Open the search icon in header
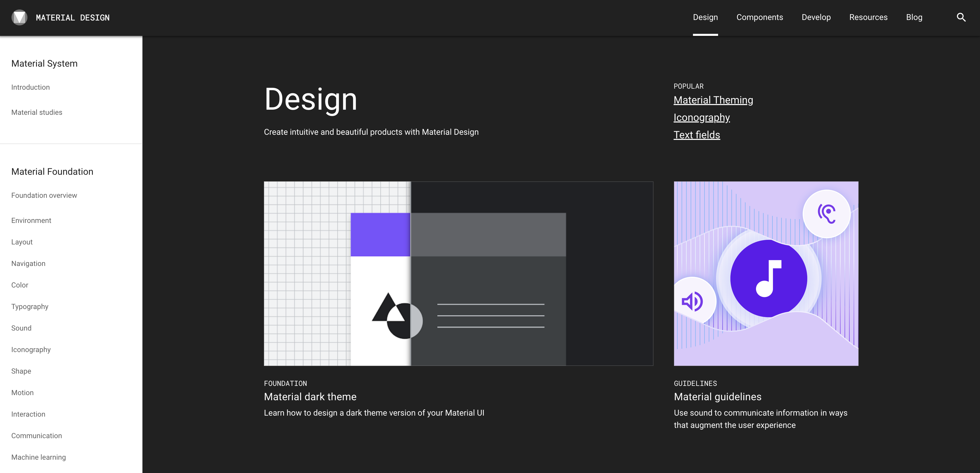 [x=961, y=17]
